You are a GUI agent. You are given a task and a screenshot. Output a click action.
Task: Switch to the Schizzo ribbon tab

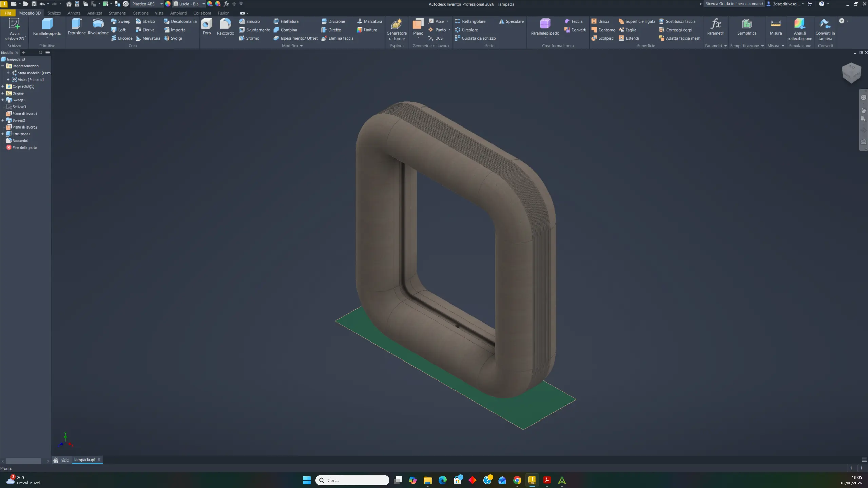click(x=54, y=13)
